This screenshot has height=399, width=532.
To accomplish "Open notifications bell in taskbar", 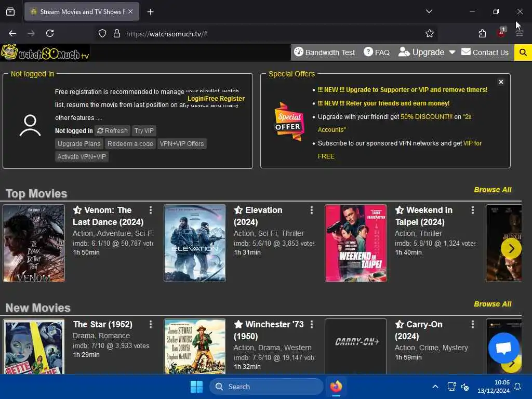I will 518,387.
